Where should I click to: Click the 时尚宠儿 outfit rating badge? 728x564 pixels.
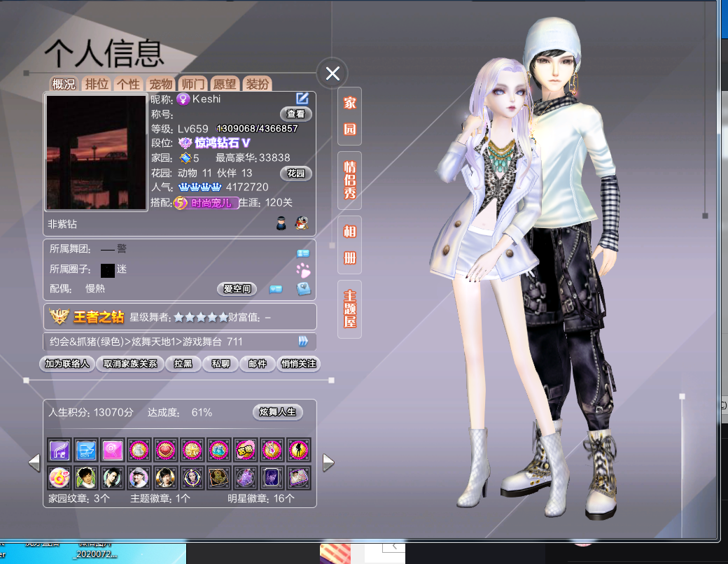(x=206, y=203)
